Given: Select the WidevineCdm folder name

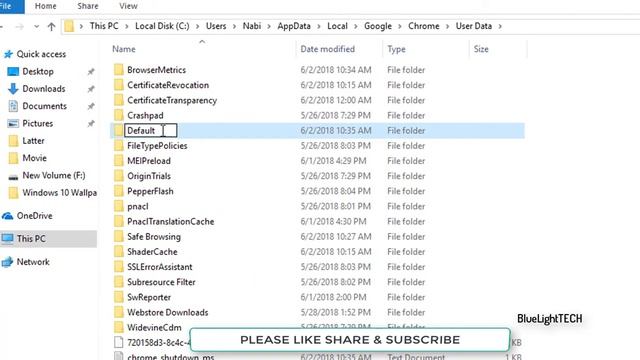Looking at the screenshot, I should coord(154,327).
